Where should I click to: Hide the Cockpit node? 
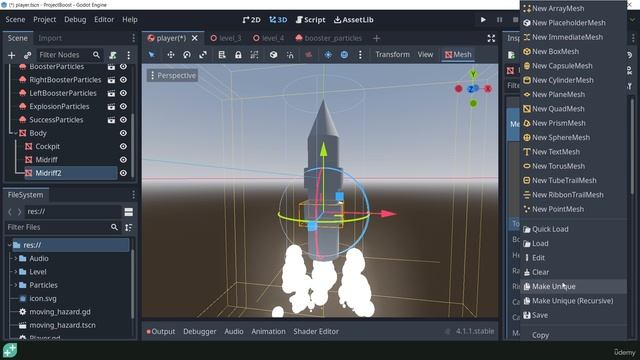pyautogui.click(x=123, y=147)
